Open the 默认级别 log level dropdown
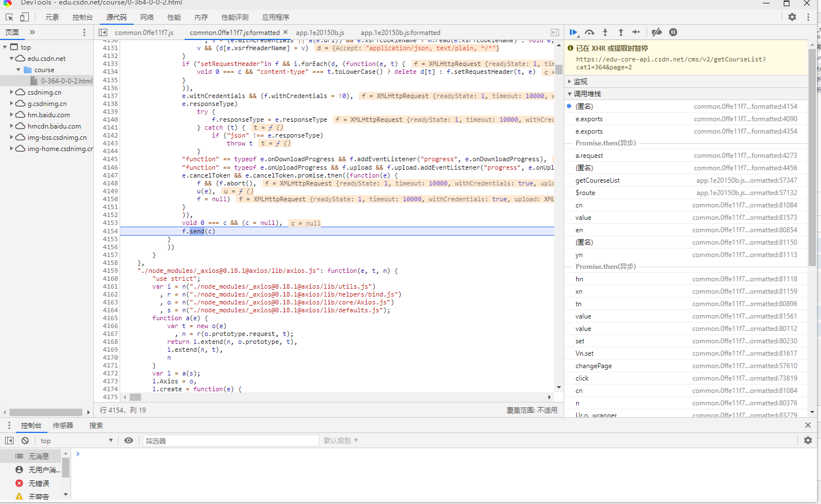 point(340,440)
